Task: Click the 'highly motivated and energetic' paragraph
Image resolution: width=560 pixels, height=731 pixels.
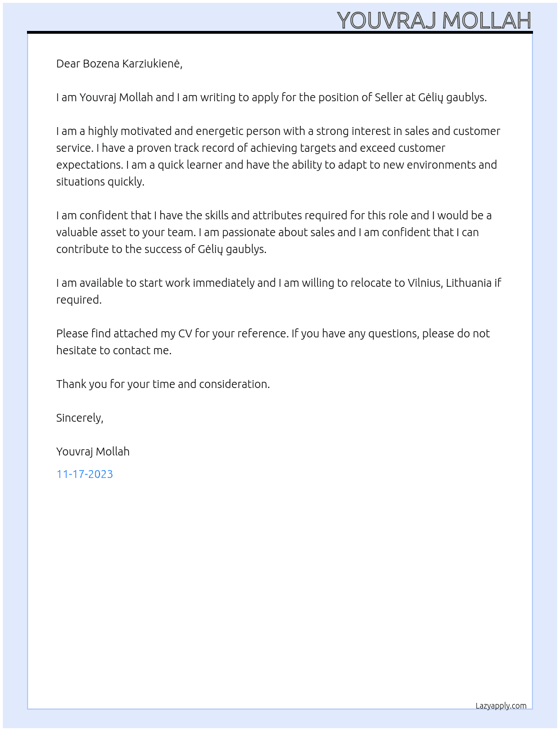Action: click(x=278, y=156)
